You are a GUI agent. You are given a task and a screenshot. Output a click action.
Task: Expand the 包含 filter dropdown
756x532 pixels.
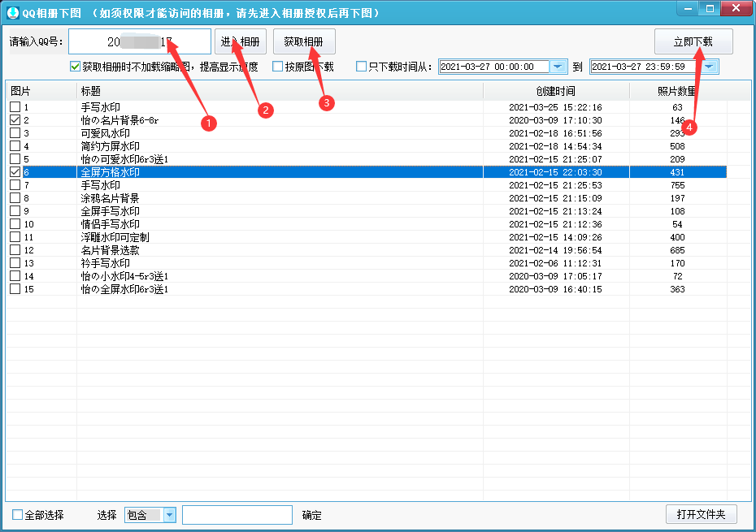[x=169, y=515]
